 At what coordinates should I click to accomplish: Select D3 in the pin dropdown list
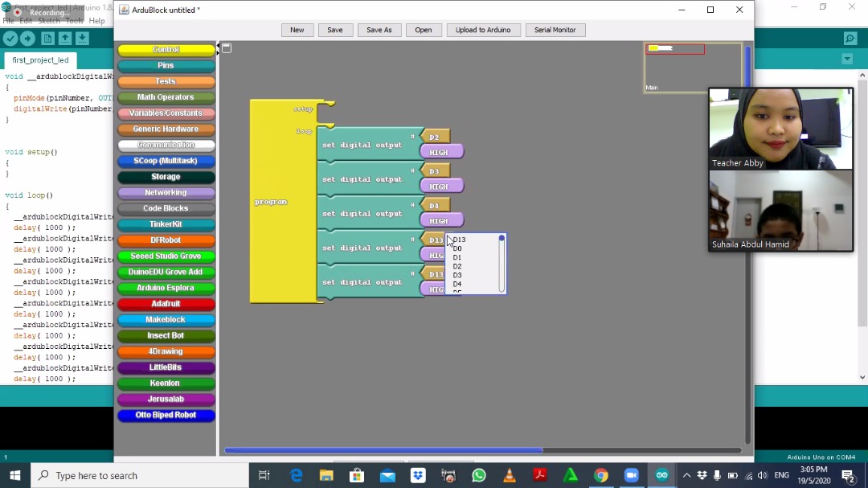457,275
